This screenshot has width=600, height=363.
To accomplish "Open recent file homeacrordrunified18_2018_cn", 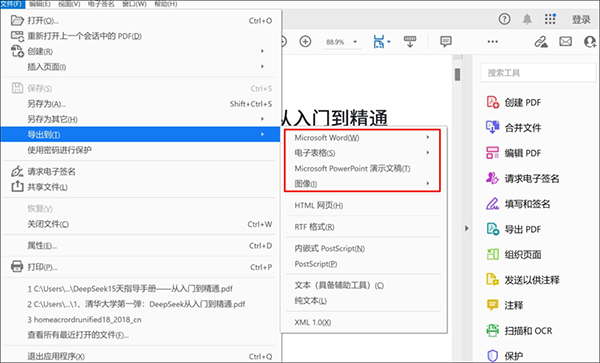I will point(84,319).
